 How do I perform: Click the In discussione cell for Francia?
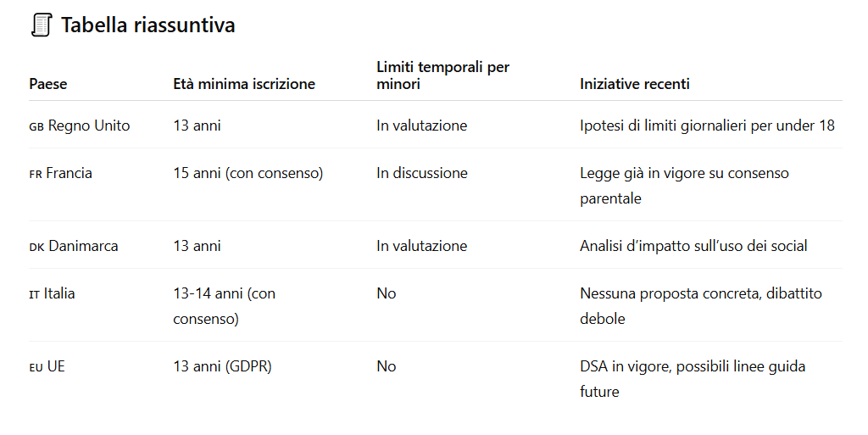click(x=421, y=173)
